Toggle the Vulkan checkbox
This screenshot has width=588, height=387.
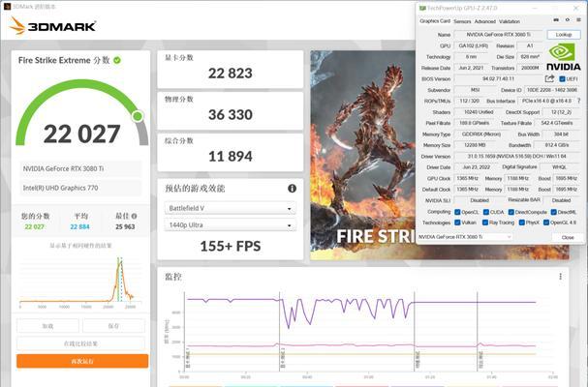pyautogui.click(x=457, y=223)
